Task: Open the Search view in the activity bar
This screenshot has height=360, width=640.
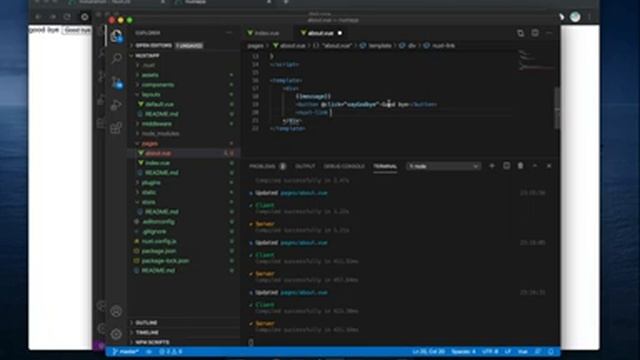Action: tap(117, 58)
